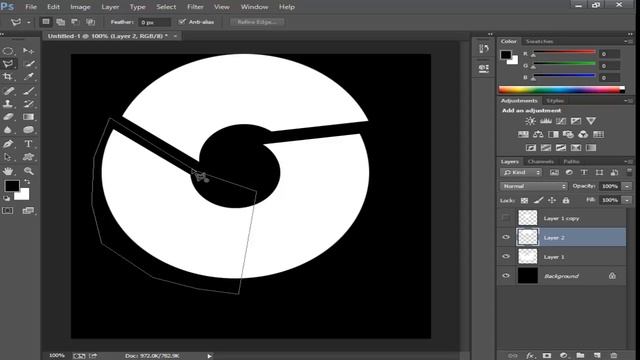
Task: Open the Image menu
Action: 80,7
